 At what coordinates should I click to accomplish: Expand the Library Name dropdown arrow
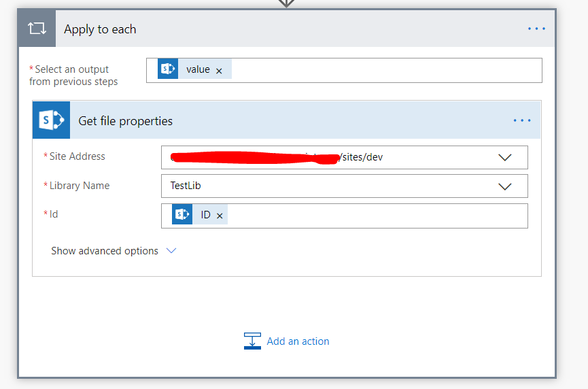coord(505,186)
